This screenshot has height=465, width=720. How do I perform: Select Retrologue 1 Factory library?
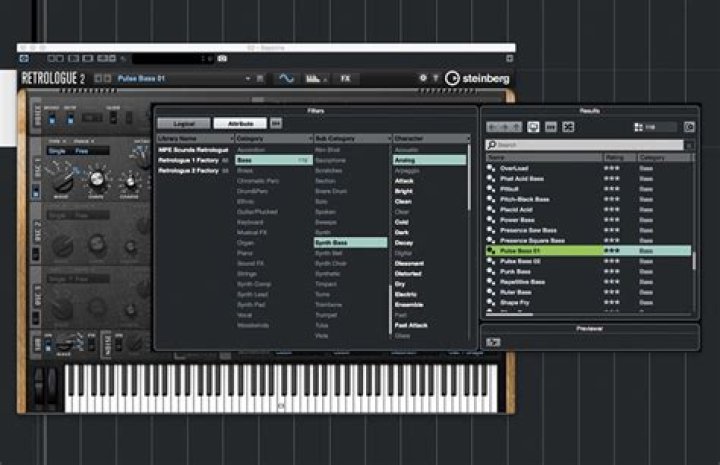point(193,160)
